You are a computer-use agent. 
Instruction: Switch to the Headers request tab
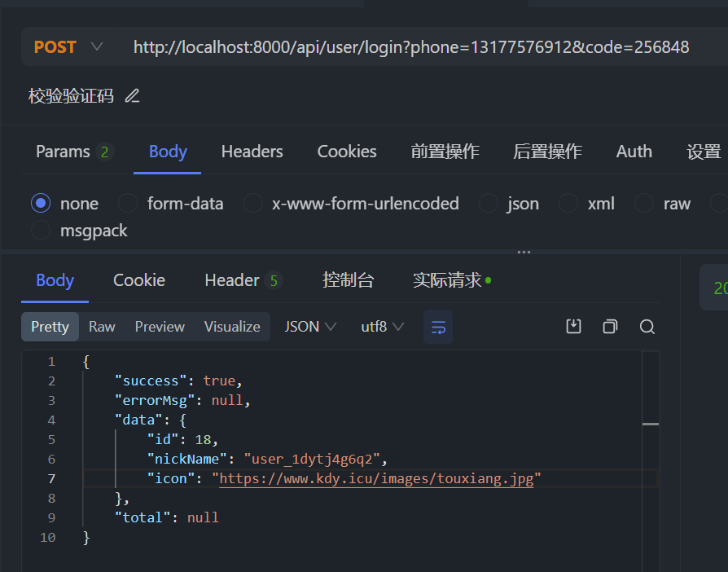[x=252, y=152]
